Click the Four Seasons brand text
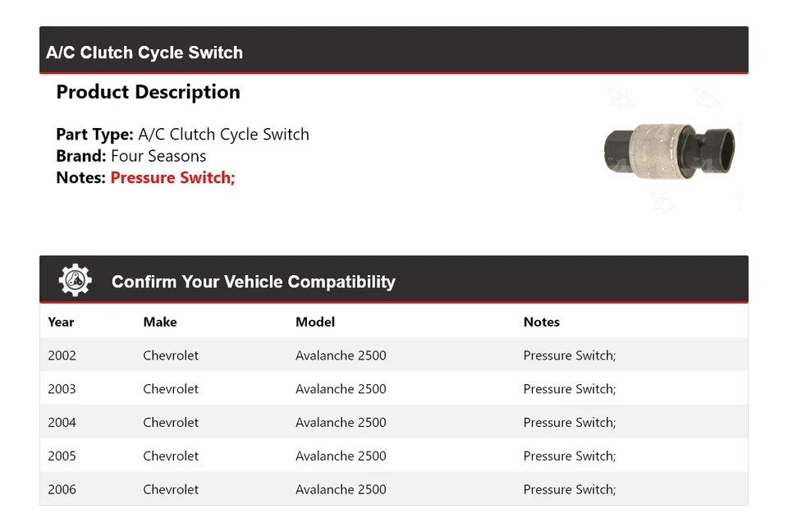The height and width of the screenshot is (532, 788). [158, 156]
